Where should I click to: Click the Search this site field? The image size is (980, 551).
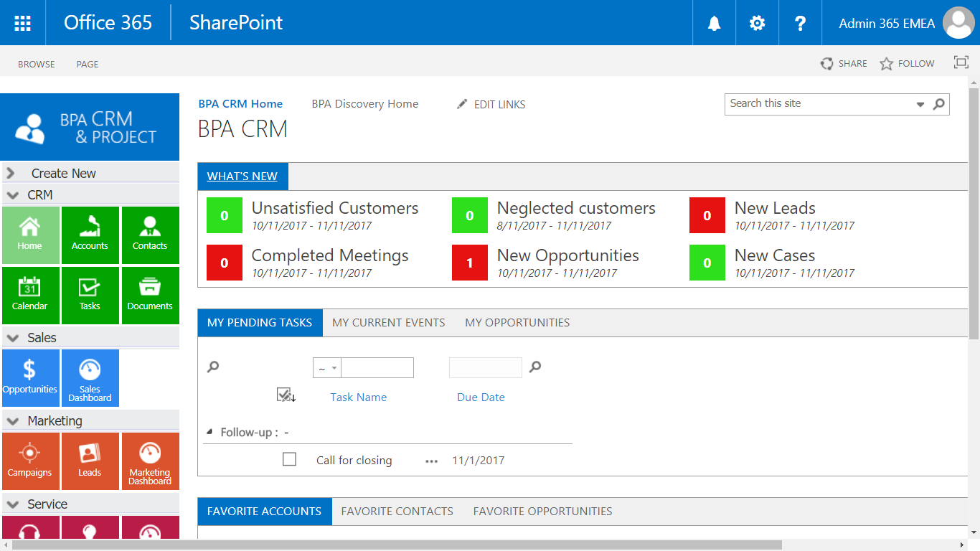[x=818, y=104]
